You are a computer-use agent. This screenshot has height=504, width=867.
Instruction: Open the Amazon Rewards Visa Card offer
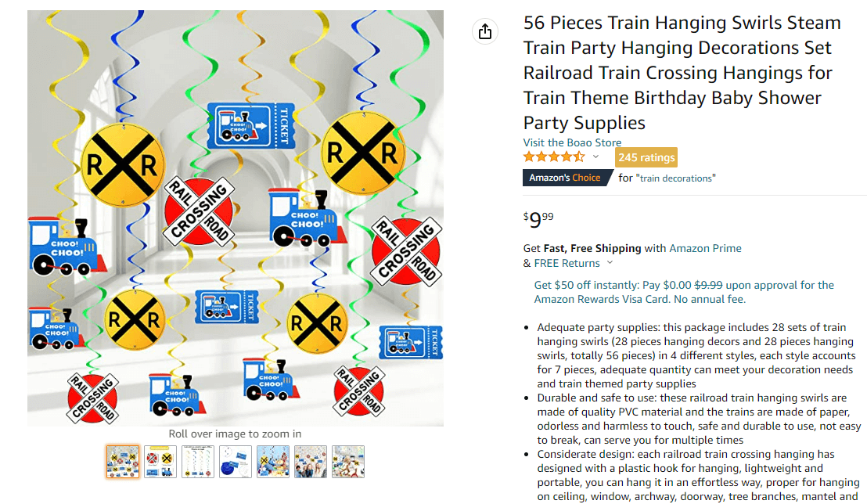[684, 292]
